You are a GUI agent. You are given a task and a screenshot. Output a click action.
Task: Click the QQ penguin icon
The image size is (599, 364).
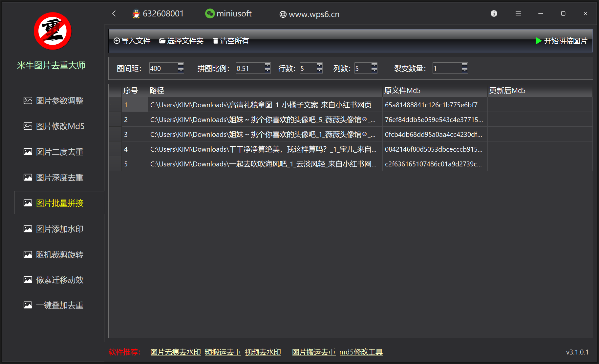(136, 14)
